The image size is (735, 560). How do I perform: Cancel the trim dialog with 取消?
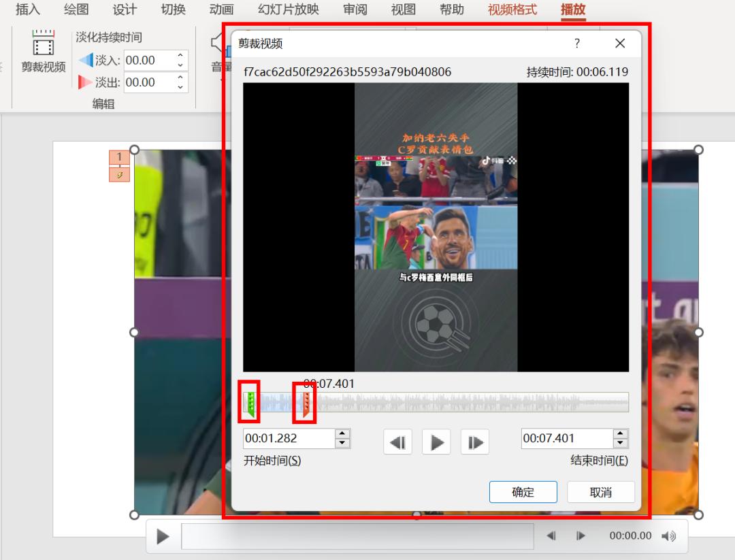click(x=600, y=491)
